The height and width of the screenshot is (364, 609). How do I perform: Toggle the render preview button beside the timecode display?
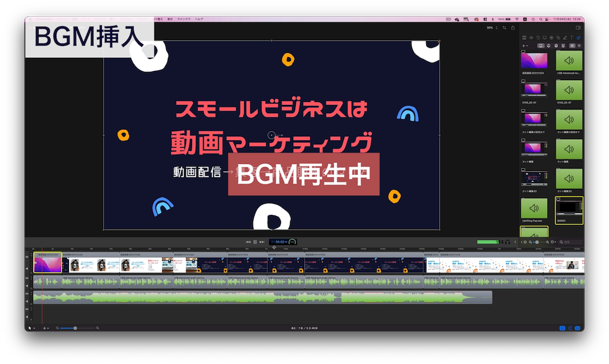292,242
